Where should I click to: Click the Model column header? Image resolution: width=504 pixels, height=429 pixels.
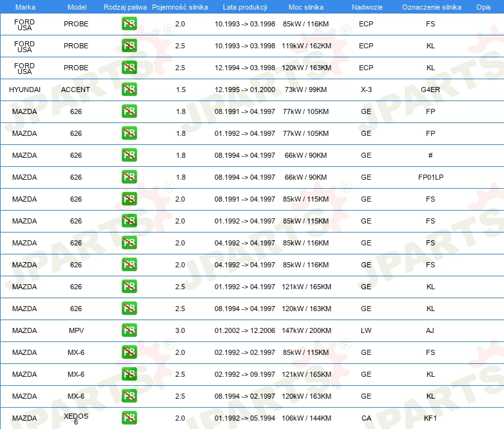pyautogui.click(x=77, y=7)
